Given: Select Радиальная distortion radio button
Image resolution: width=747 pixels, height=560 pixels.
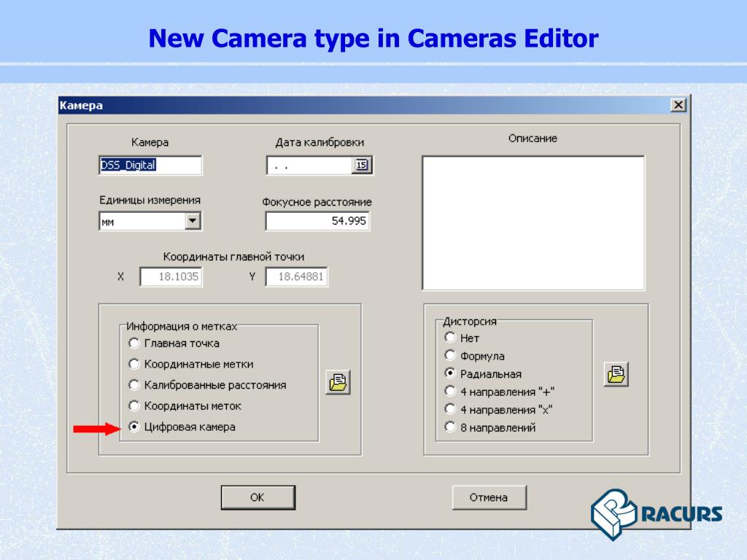Looking at the screenshot, I should (450, 373).
